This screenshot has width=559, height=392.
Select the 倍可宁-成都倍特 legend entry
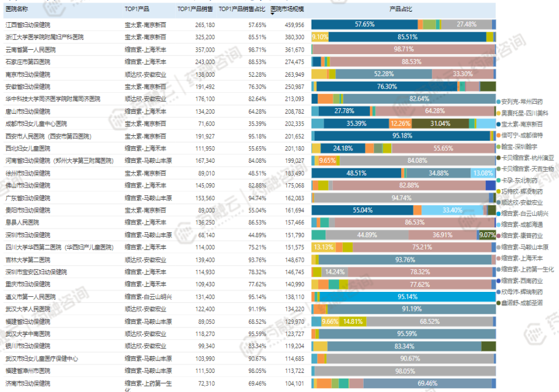(x=520, y=135)
